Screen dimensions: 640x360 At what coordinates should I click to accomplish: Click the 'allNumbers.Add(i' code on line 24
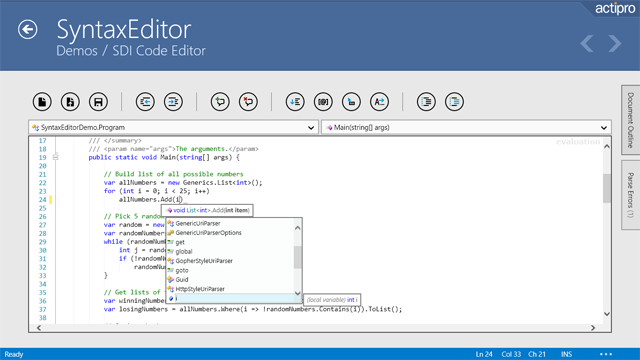point(150,200)
